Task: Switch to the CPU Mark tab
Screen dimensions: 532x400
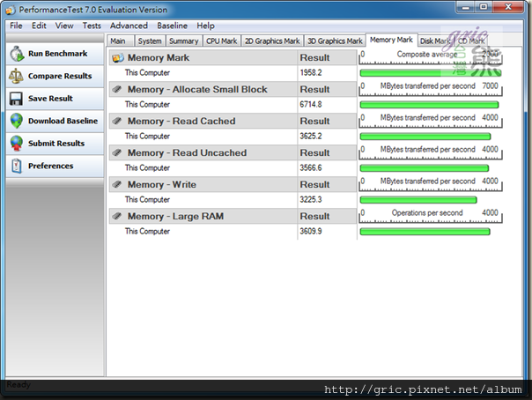Action: 222,41
